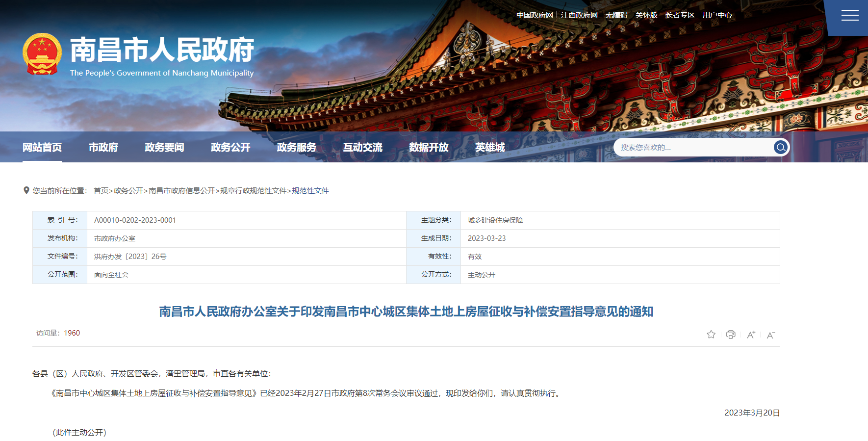Open 政务服务 navigation item

coord(296,147)
